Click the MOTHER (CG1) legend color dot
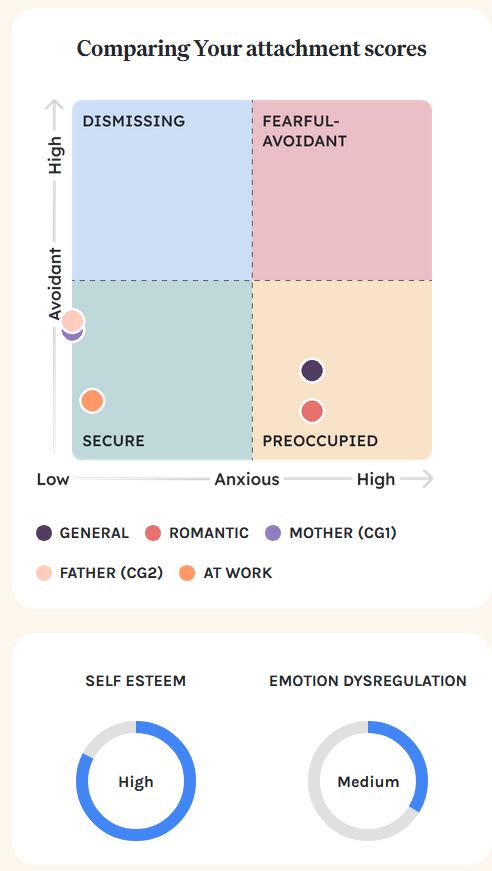 (x=273, y=533)
